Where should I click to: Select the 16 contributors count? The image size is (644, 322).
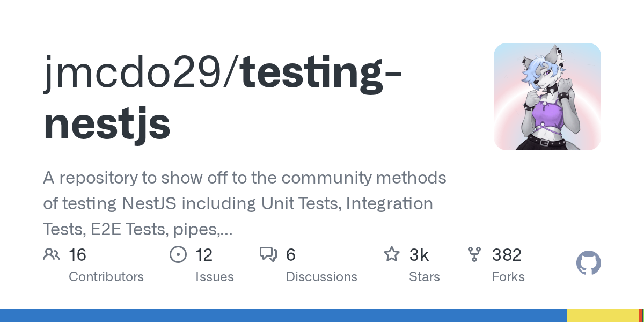click(x=77, y=255)
